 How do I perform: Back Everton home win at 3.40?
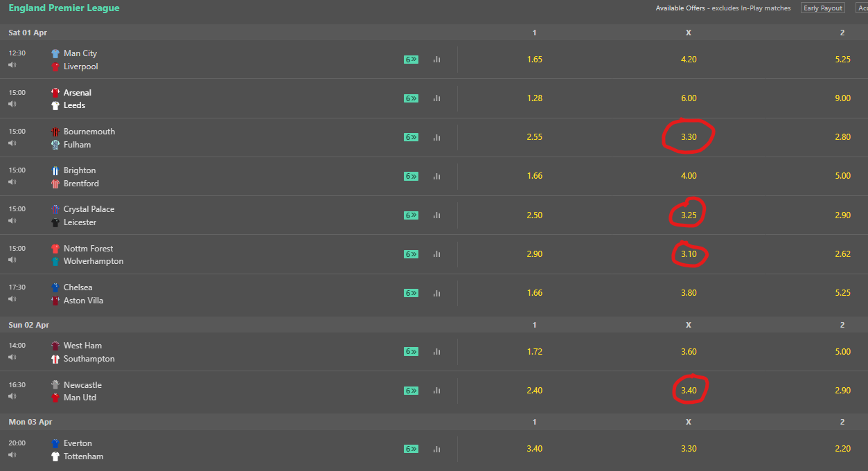[x=534, y=449]
